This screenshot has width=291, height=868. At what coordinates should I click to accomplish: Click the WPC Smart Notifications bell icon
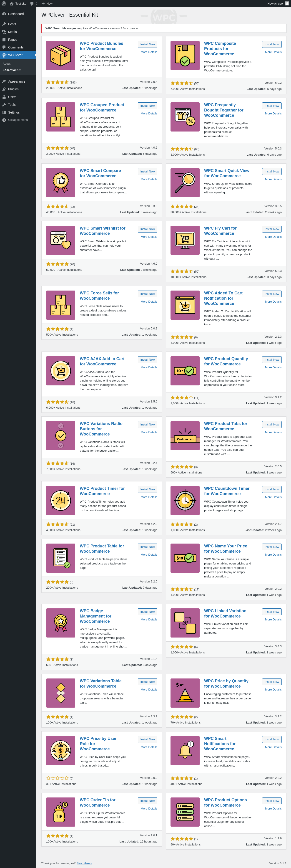click(x=185, y=750)
